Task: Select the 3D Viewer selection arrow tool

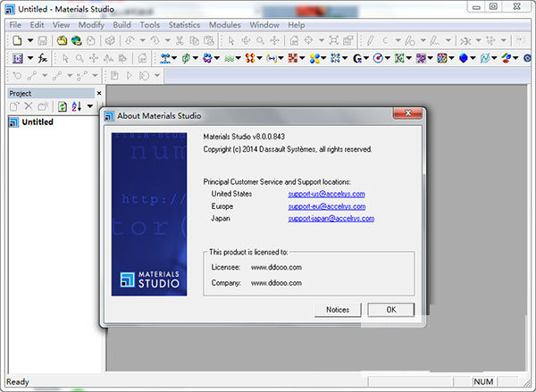Action: [x=231, y=41]
